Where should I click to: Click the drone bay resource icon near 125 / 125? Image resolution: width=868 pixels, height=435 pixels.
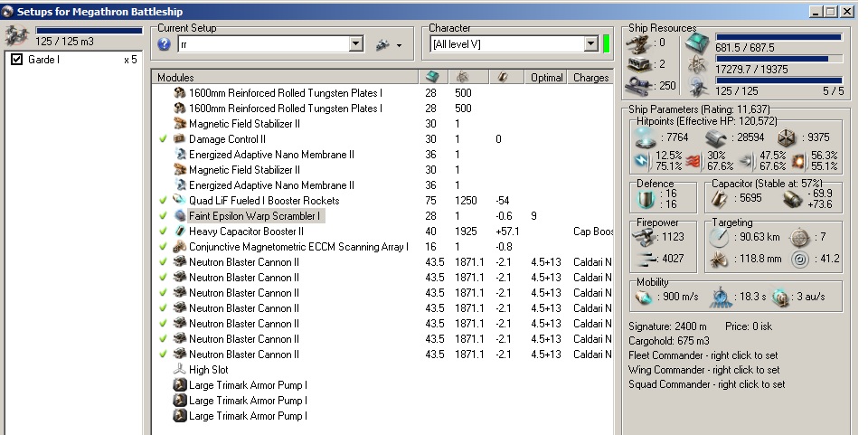tap(697, 87)
